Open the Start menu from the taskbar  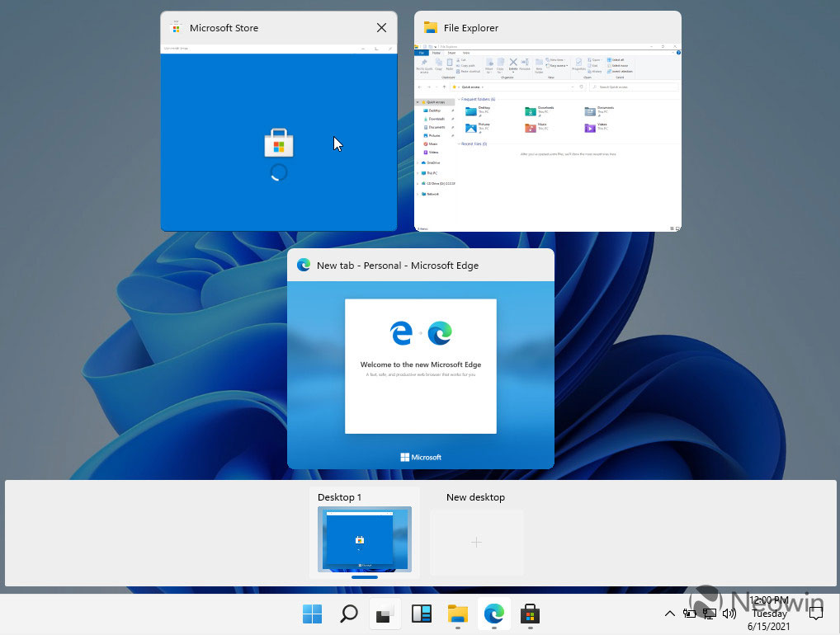coord(312,614)
